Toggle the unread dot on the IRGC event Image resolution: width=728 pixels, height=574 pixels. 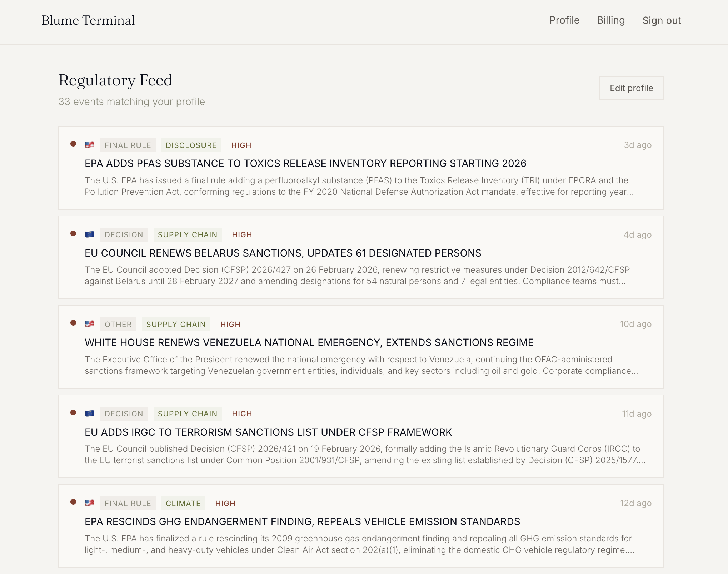[x=73, y=412]
